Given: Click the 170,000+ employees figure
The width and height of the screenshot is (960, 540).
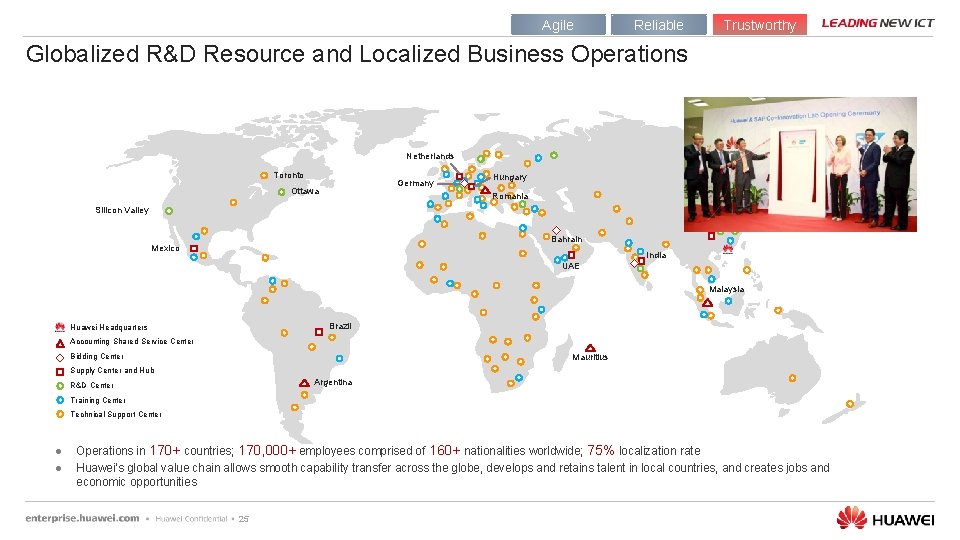Looking at the screenshot, I should (268, 451).
